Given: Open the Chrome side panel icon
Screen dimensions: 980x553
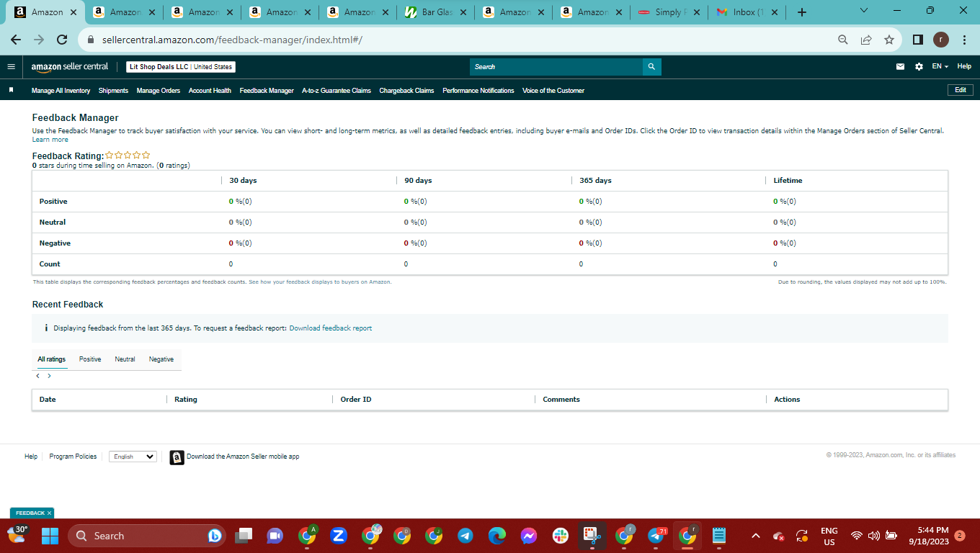Looking at the screenshot, I should (918, 40).
